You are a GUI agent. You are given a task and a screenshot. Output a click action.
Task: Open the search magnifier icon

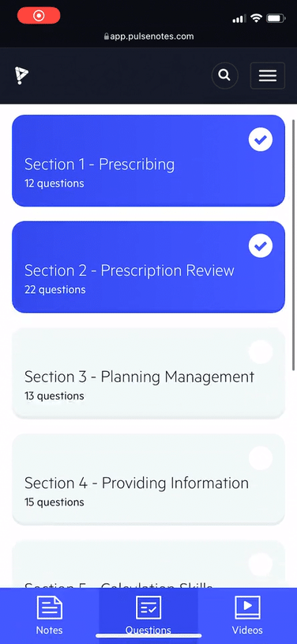click(x=224, y=75)
